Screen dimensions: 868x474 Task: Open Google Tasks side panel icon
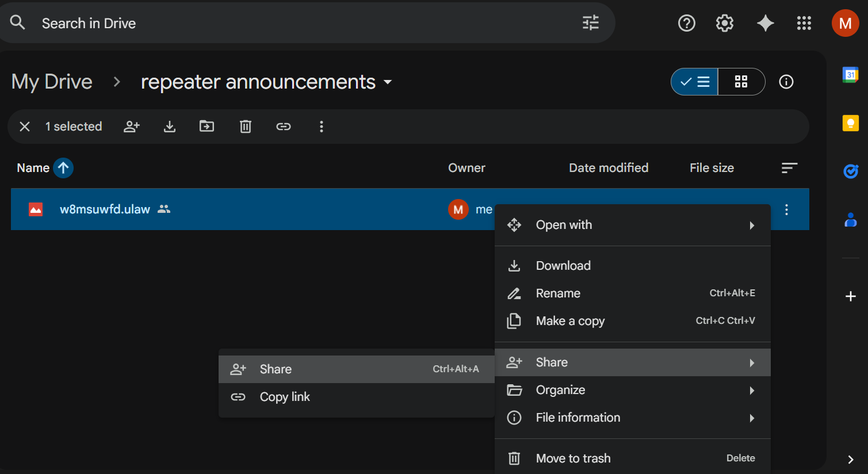pyautogui.click(x=850, y=171)
